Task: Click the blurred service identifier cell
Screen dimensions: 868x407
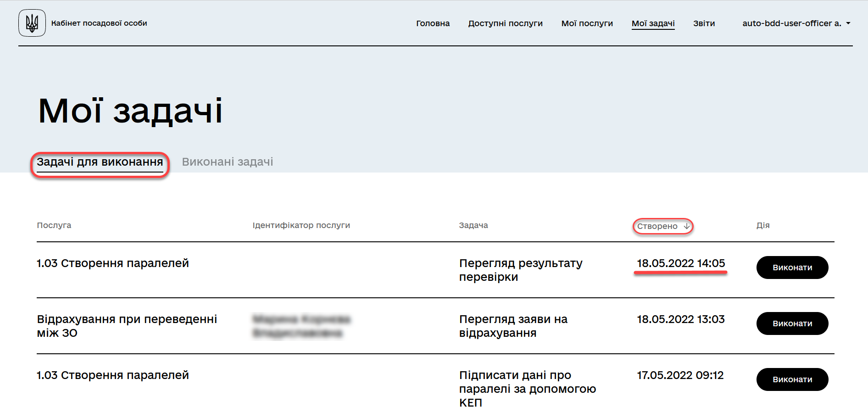Action: pos(301,326)
